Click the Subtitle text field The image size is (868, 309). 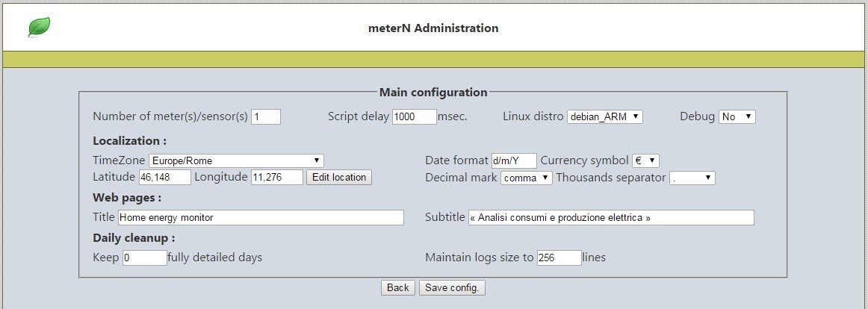(611, 218)
